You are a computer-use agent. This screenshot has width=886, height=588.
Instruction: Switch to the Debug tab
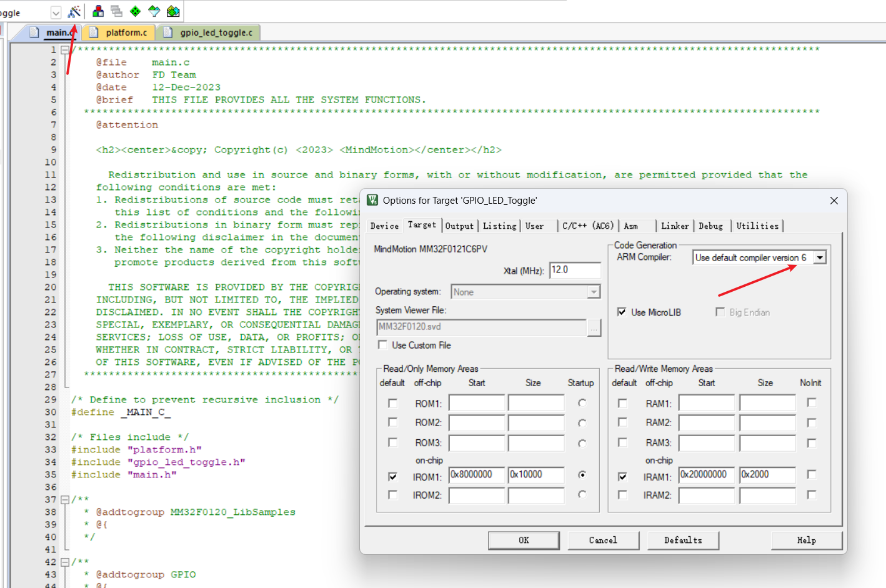coord(710,226)
